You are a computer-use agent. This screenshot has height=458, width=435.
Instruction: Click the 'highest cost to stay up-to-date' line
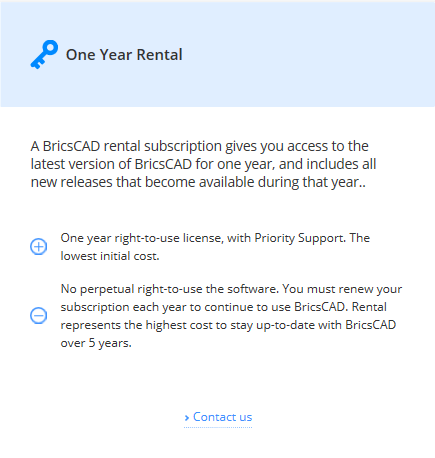click(228, 325)
